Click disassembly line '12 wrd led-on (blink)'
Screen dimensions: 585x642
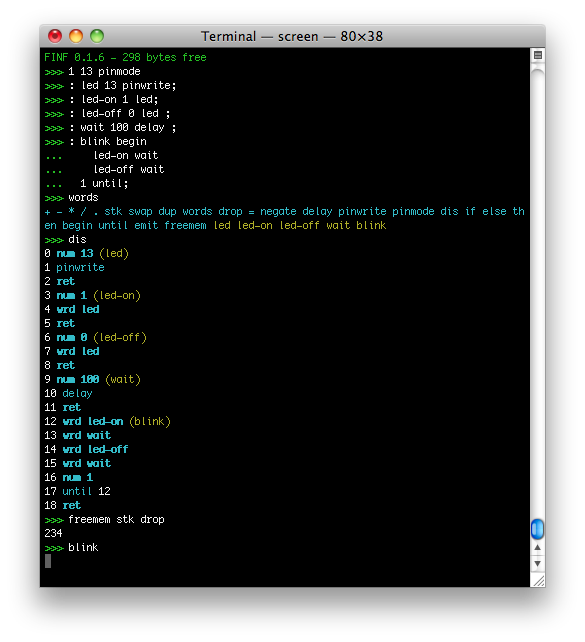coord(107,422)
